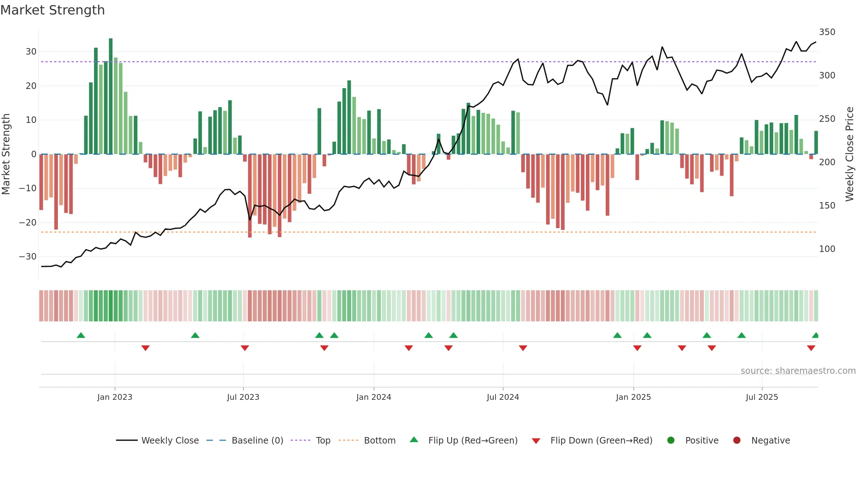Click the Weekly Close Price axis title
868x488 pixels.
pos(850,154)
